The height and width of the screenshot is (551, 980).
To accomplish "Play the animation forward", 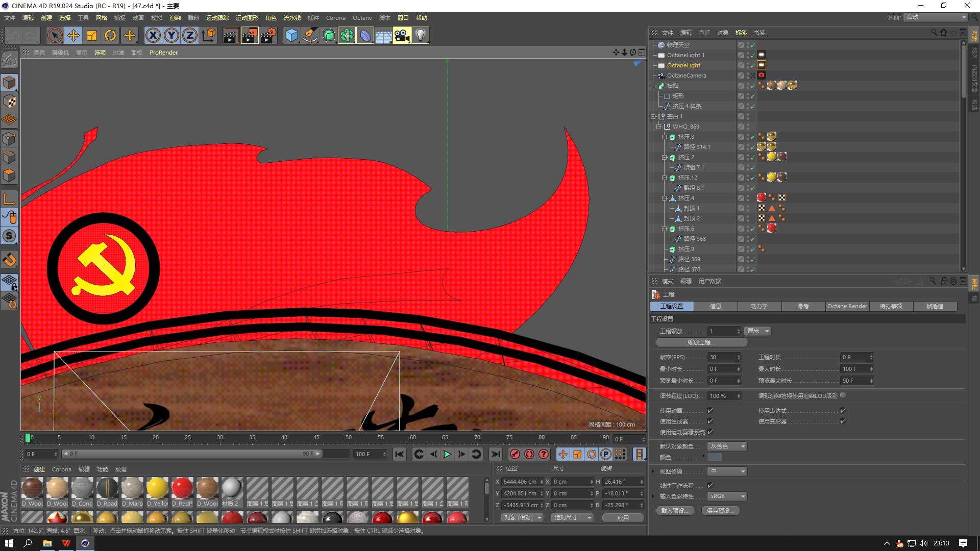I will (447, 454).
